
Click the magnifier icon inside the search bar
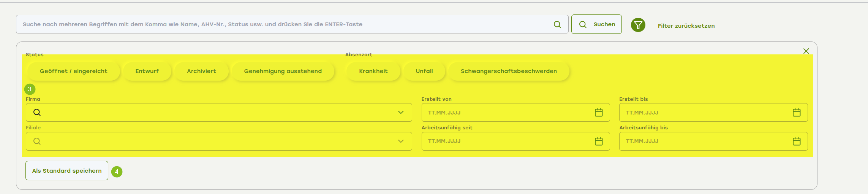tap(557, 24)
